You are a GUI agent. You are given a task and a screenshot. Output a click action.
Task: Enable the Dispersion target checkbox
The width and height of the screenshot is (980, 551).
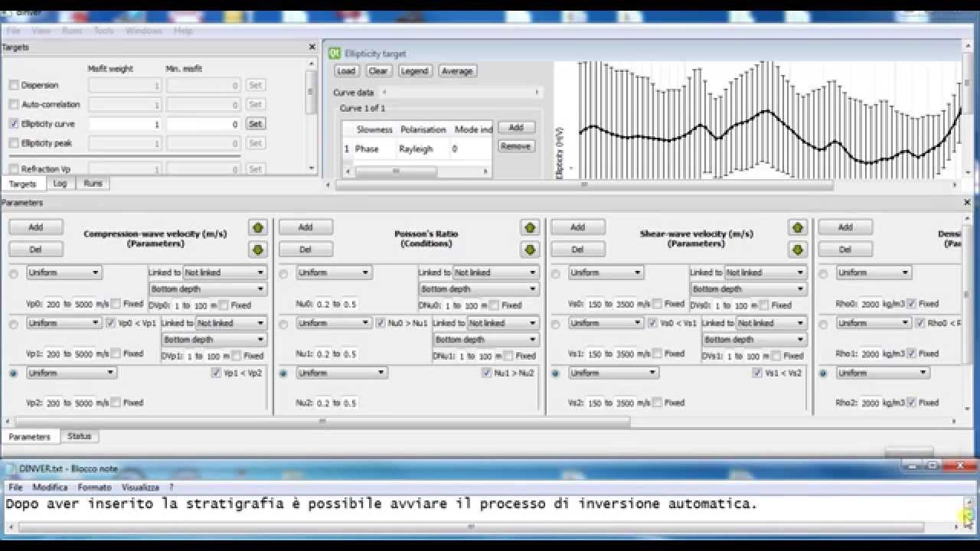(x=14, y=85)
